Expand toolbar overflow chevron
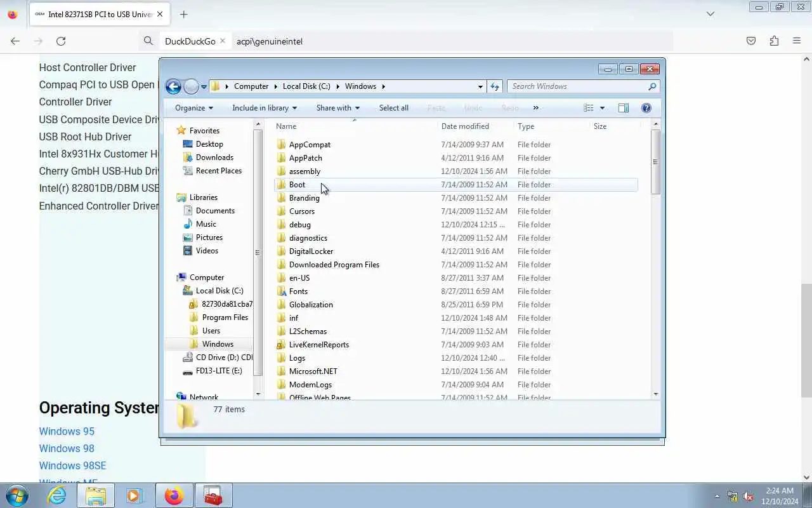Image resolution: width=812 pixels, height=508 pixels. pyautogui.click(x=536, y=108)
